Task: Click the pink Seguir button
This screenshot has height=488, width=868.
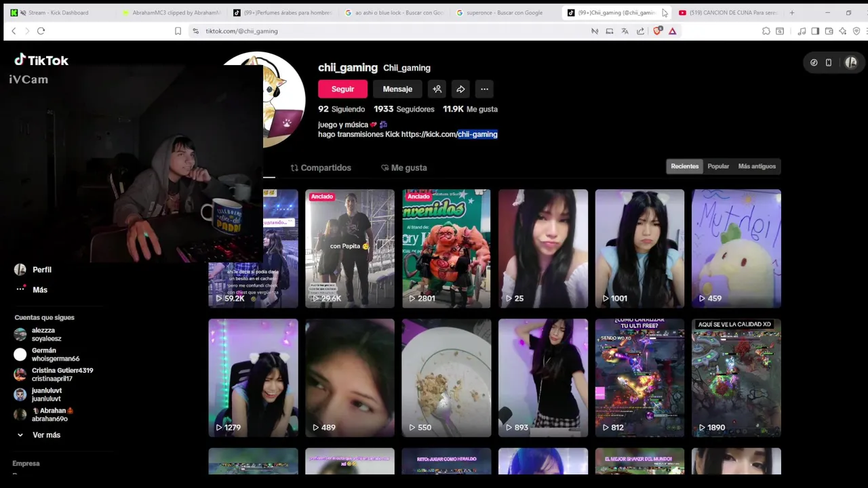Action: point(342,89)
